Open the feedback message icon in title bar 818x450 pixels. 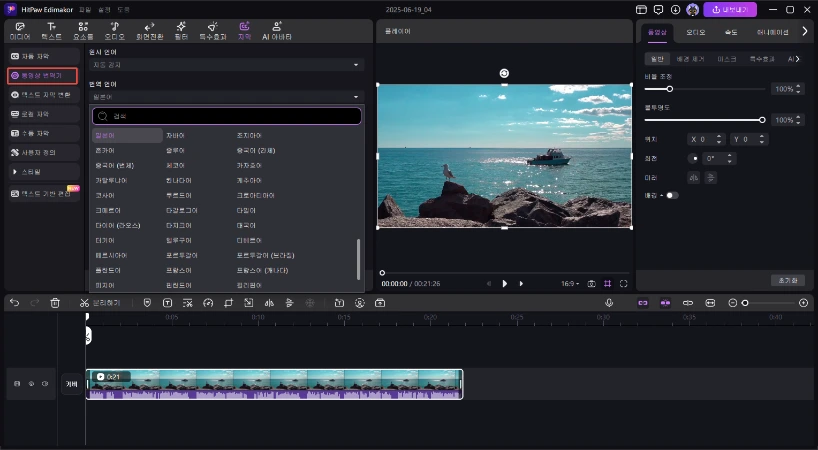(x=658, y=9)
